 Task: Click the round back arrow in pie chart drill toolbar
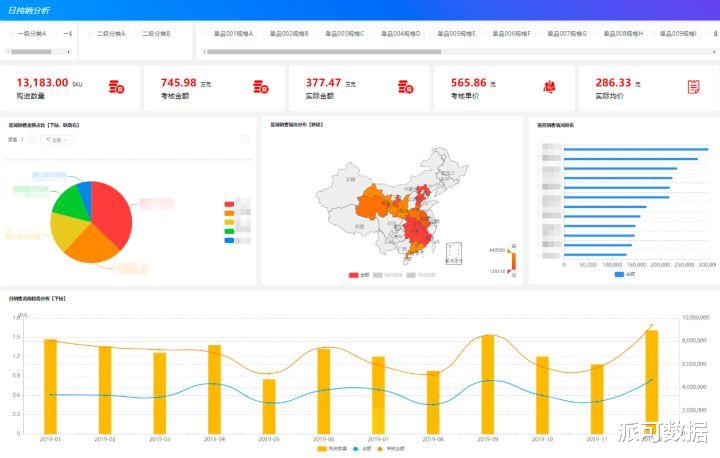point(32,140)
